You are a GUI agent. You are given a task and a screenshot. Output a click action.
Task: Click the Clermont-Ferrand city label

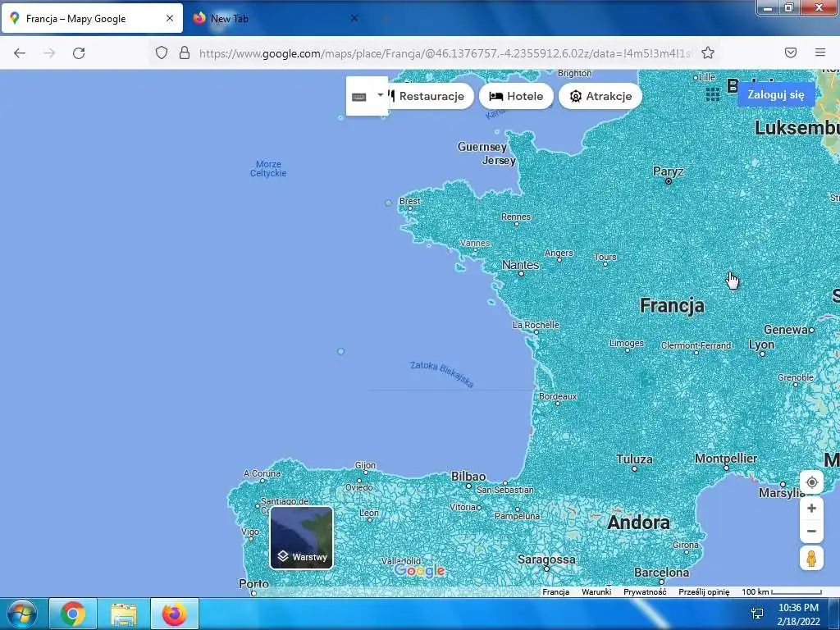[x=696, y=345]
